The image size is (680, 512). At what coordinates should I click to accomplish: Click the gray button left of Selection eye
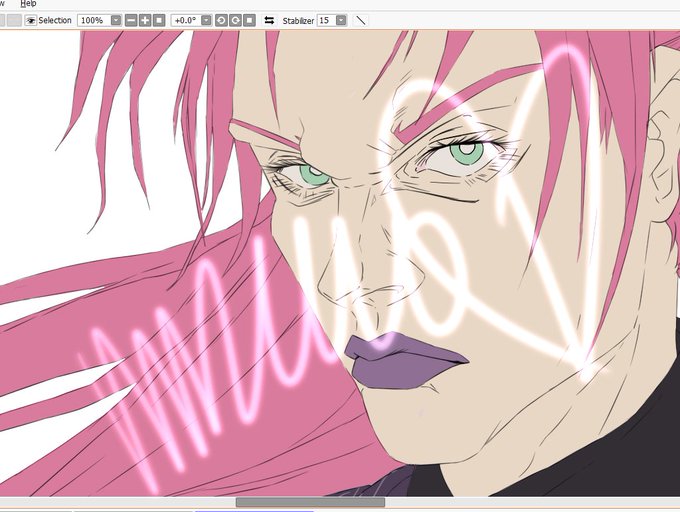click(14, 20)
